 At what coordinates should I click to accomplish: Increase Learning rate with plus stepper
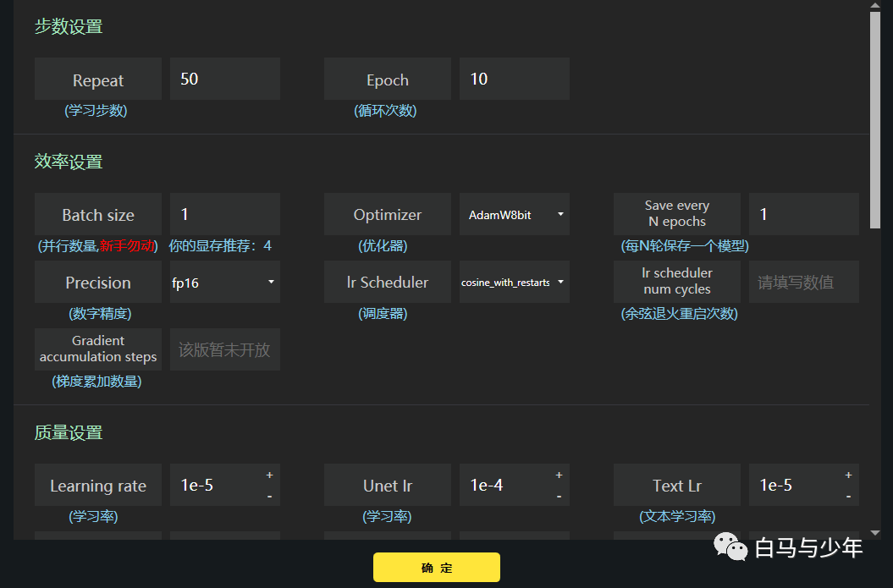tap(269, 475)
